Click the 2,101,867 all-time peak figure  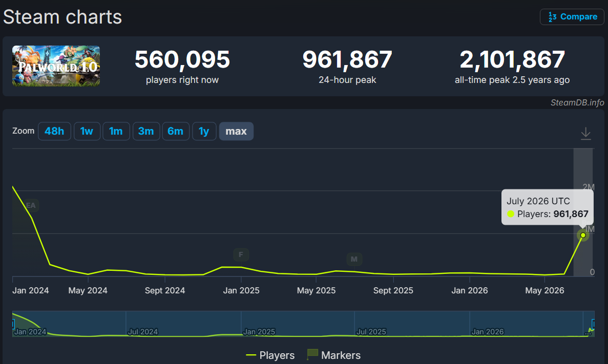(x=512, y=59)
